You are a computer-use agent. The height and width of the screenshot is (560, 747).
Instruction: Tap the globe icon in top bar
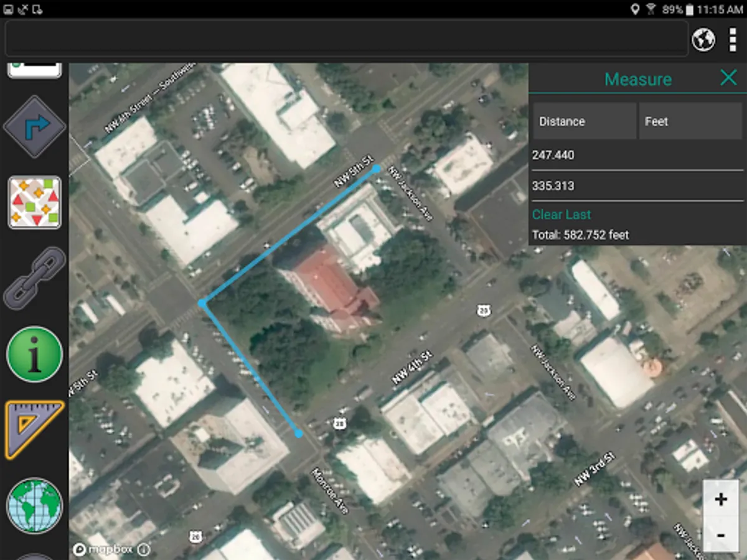click(703, 40)
